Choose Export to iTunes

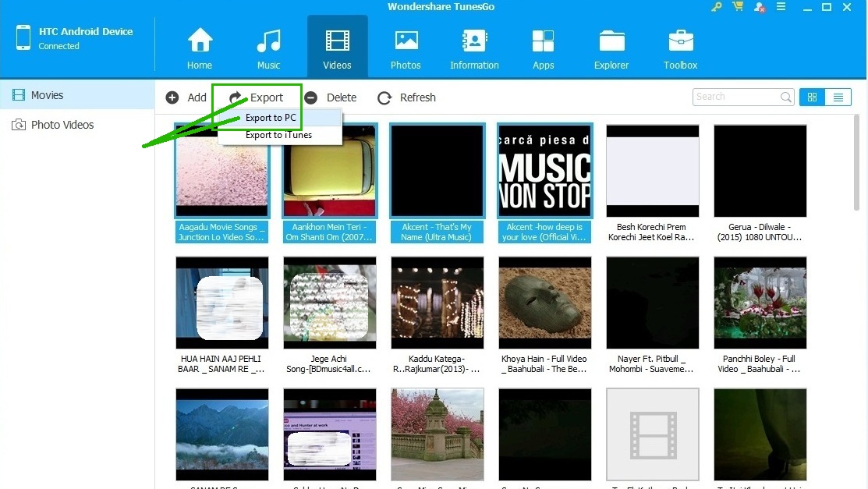pos(278,135)
